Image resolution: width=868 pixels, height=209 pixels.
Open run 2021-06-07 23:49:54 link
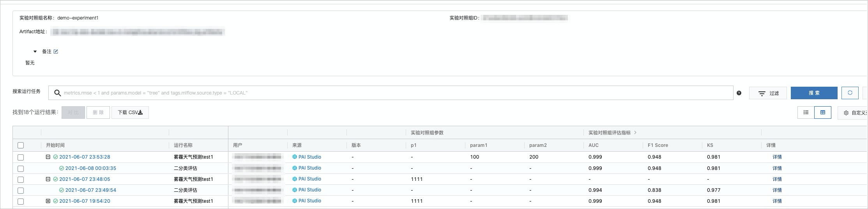91,190
